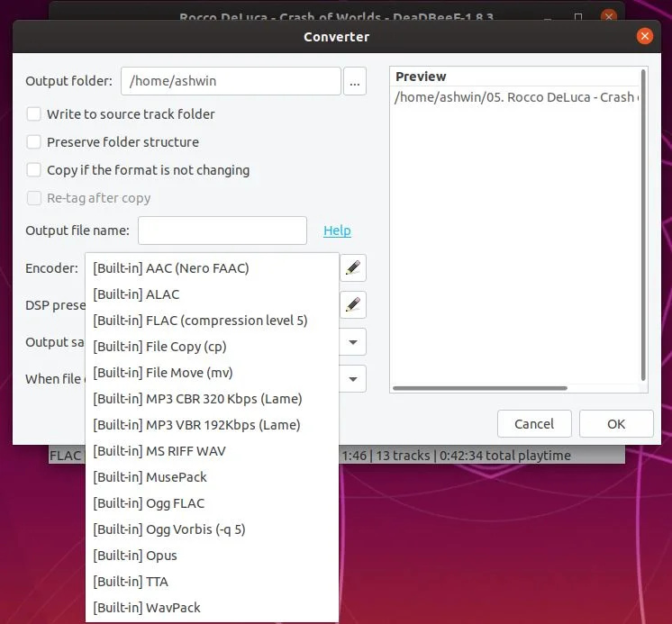Select the Opus encoder option
The height and width of the screenshot is (624, 672).
pyautogui.click(x=135, y=556)
